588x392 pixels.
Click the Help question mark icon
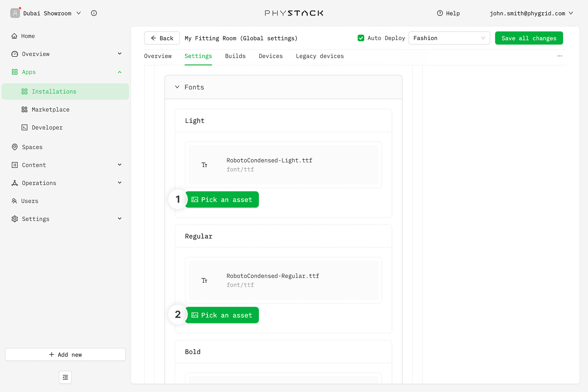click(x=440, y=13)
